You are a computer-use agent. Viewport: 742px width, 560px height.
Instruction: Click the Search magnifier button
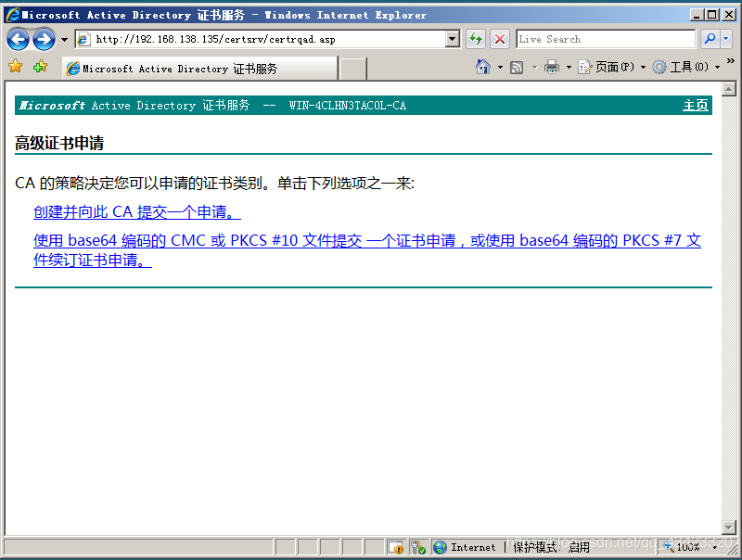click(x=710, y=39)
